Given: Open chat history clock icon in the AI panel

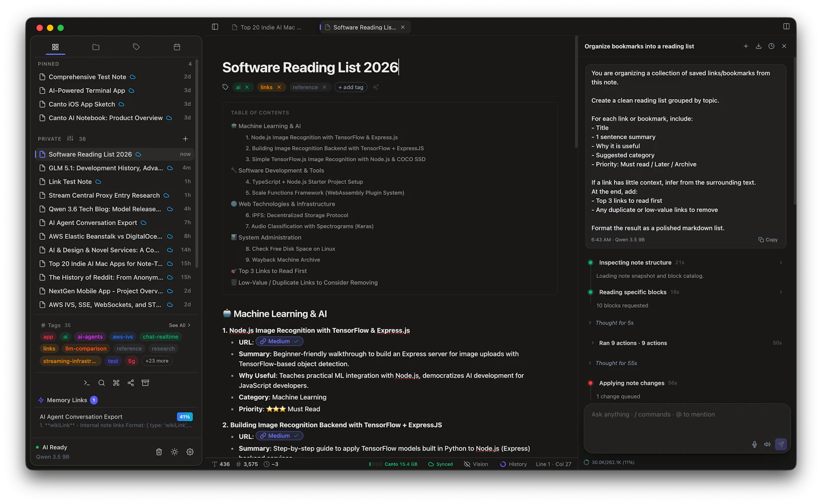Looking at the screenshot, I should 771,46.
